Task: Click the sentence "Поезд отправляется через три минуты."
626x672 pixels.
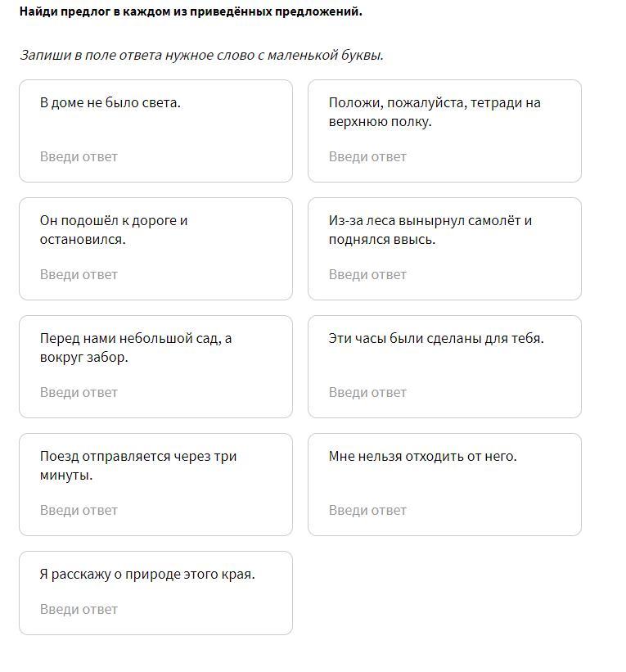Action: (x=138, y=466)
